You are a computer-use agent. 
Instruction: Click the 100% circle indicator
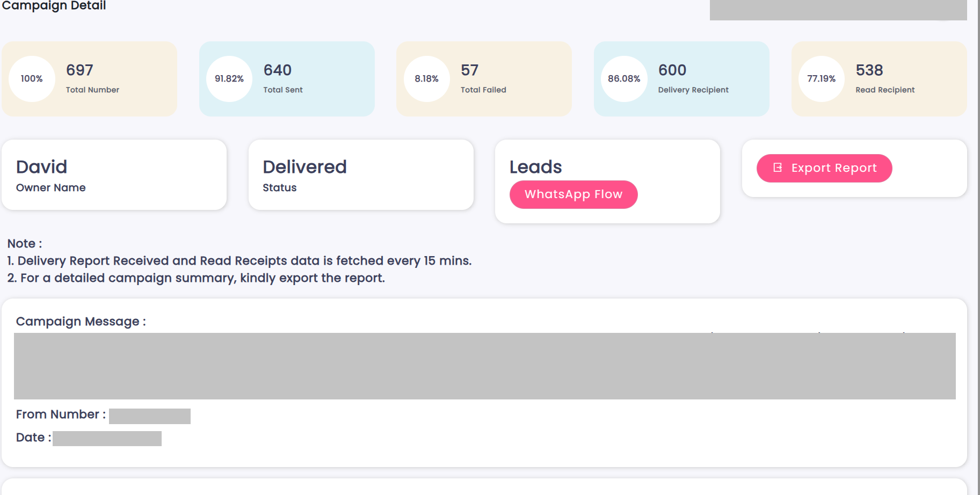click(x=32, y=79)
